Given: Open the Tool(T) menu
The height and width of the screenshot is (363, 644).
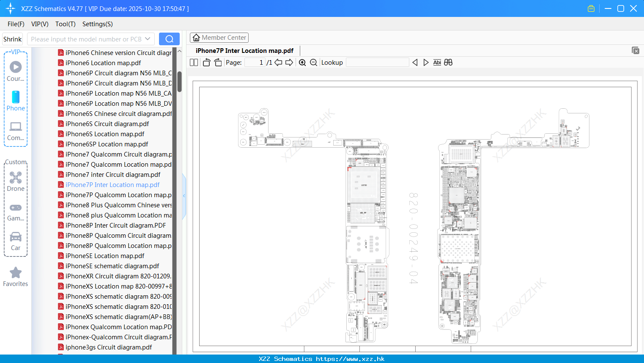Looking at the screenshot, I should point(66,24).
